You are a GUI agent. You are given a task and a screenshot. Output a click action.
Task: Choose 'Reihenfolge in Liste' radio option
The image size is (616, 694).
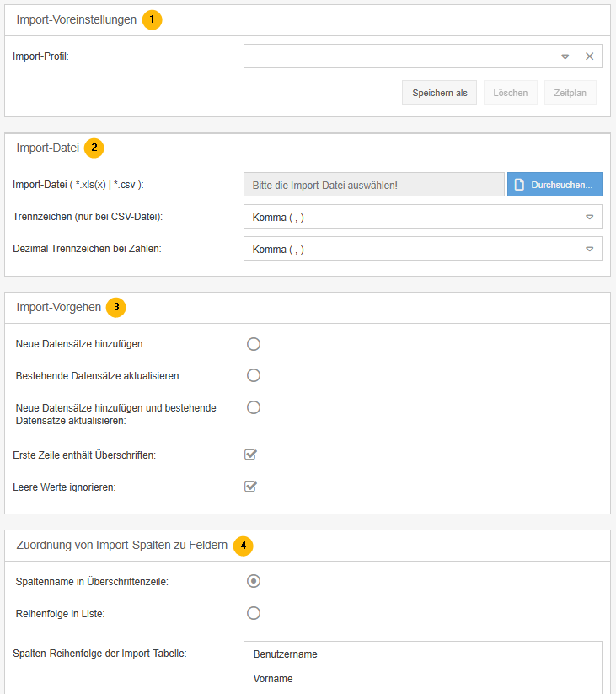pyautogui.click(x=254, y=613)
